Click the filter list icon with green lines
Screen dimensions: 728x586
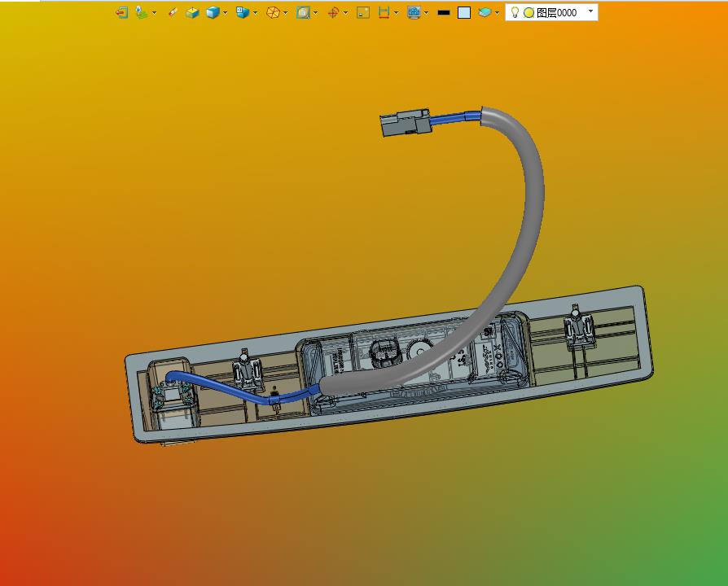(142, 12)
